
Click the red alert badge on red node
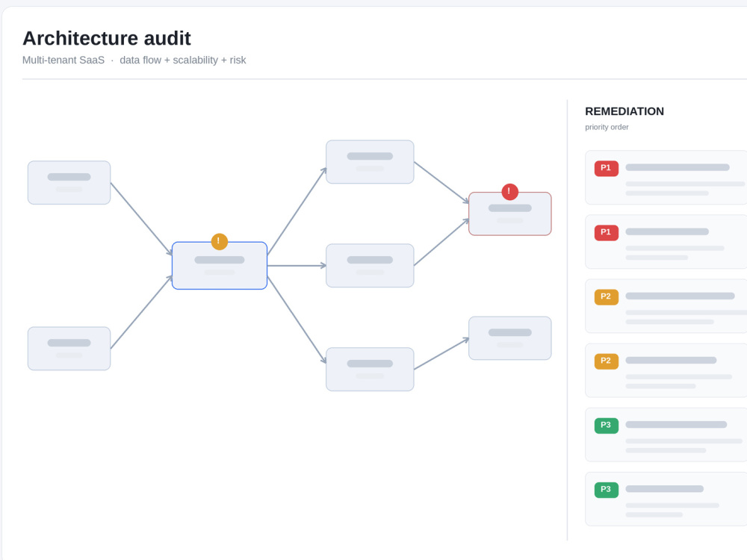click(x=509, y=192)
